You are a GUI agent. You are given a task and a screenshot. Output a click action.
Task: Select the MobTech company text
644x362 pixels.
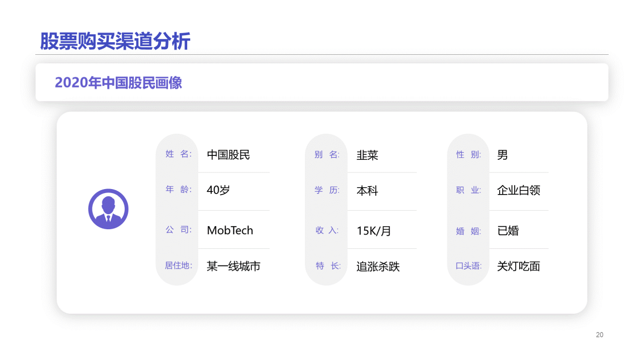[x=230, y=230]
